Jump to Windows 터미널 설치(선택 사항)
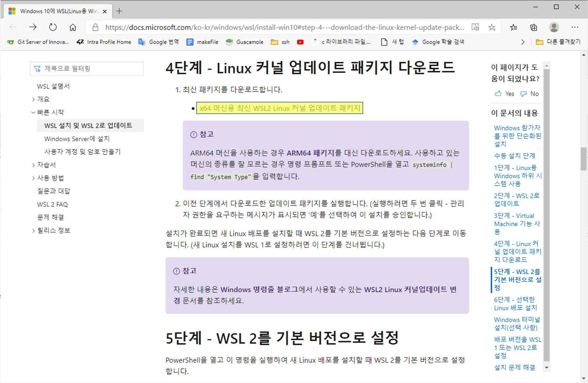This screenshot has height=383, width=588. (517, 323)
